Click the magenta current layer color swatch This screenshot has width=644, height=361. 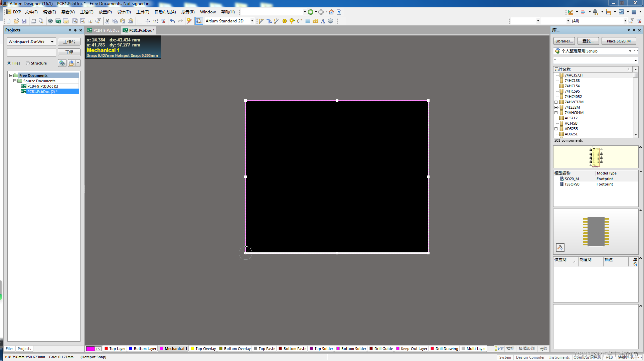tap(90, 349)
